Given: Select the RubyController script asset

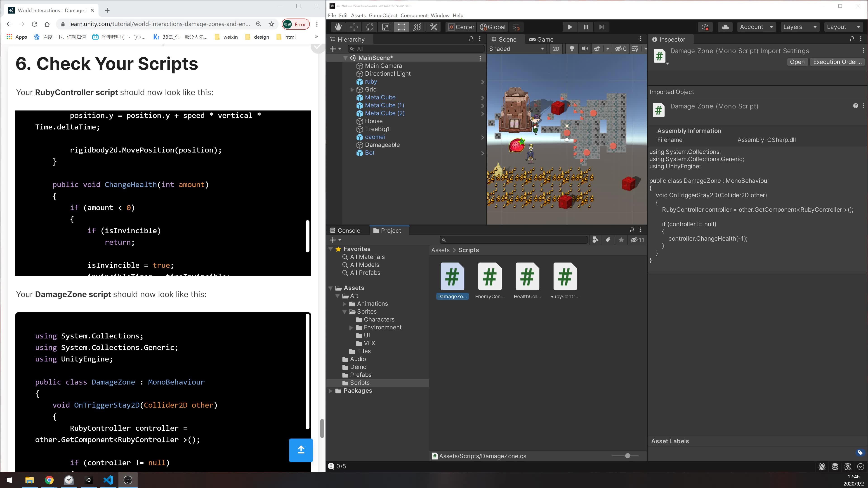Looking at the screenshot, I should click(x=565, y=281).
